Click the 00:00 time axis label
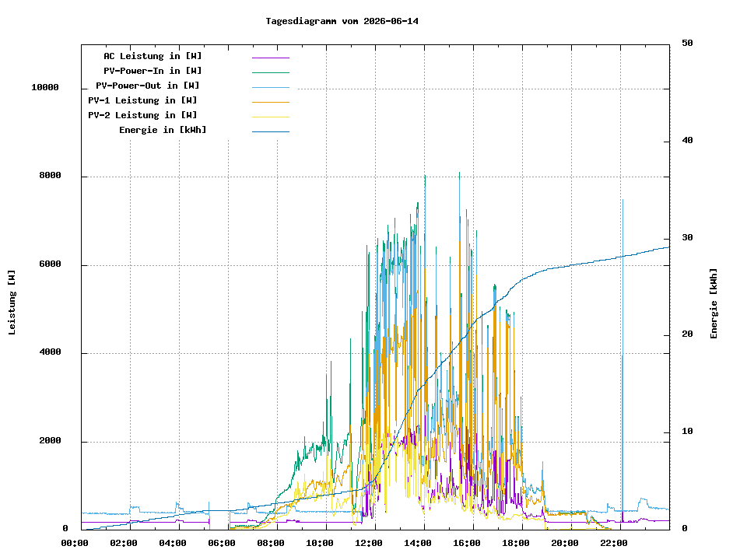 click(75, 544)
